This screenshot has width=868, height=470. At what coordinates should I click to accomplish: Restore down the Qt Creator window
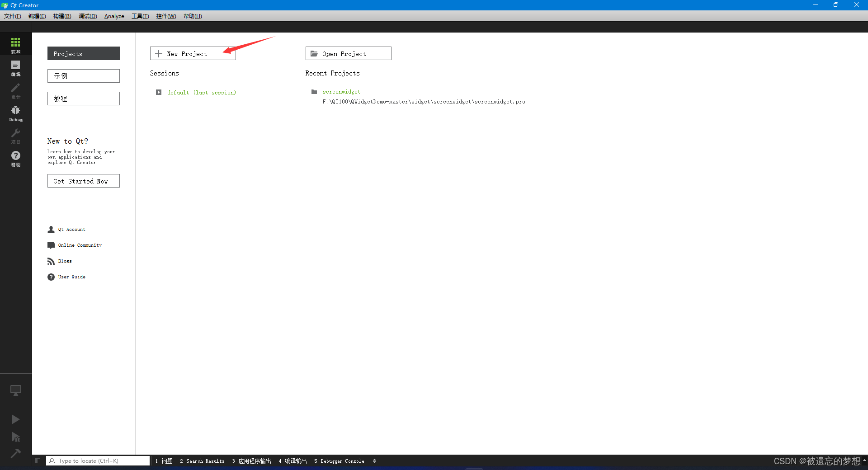tap(836, 5)
